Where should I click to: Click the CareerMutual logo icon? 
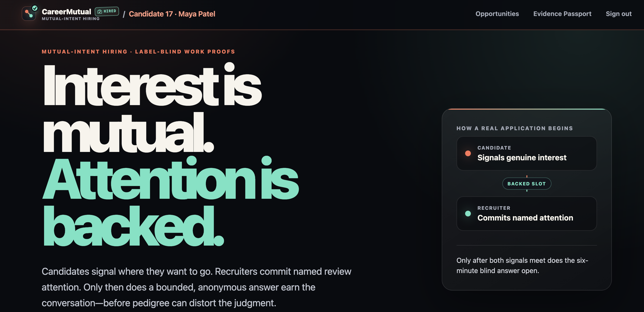(29, 14)
